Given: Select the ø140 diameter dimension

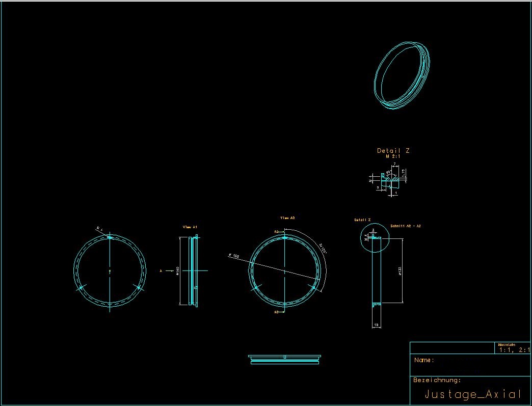Looking at the screenshot, I should tap(177, 270).
